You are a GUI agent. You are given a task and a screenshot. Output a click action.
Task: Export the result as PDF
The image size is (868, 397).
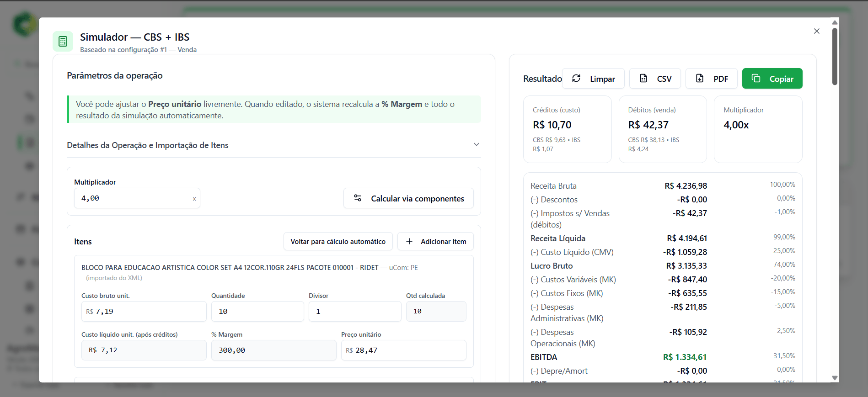pos(712,79)
